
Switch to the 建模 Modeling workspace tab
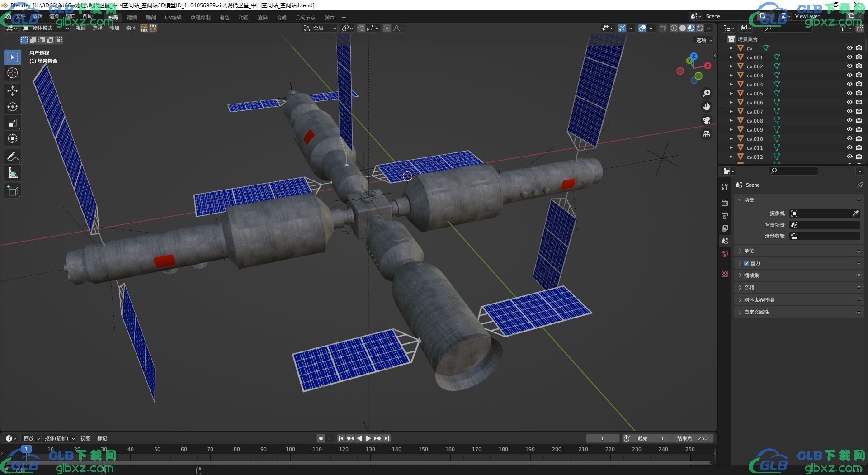(132, 18)
